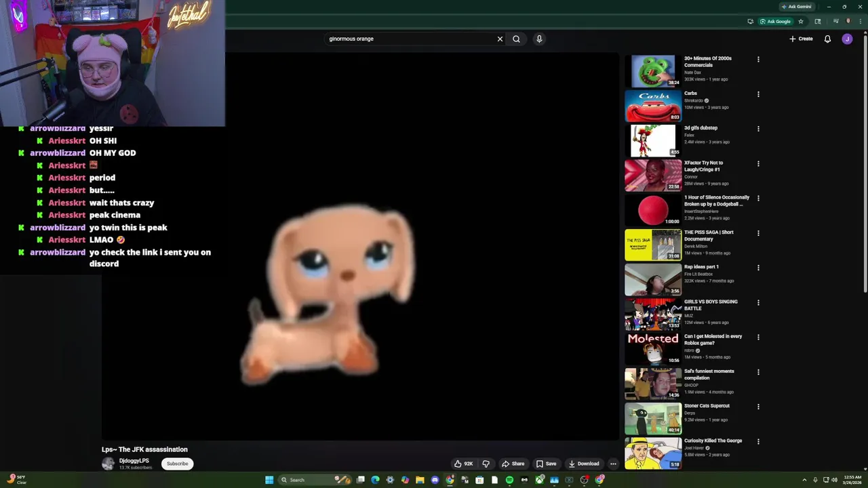Screen dimensions: 868x488
Task: Open options menu for Curiosity Killed The George
Action: click(758, 441)
